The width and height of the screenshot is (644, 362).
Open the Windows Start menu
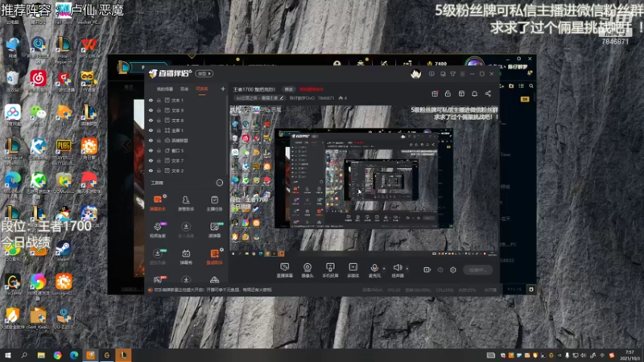[7, 356]
